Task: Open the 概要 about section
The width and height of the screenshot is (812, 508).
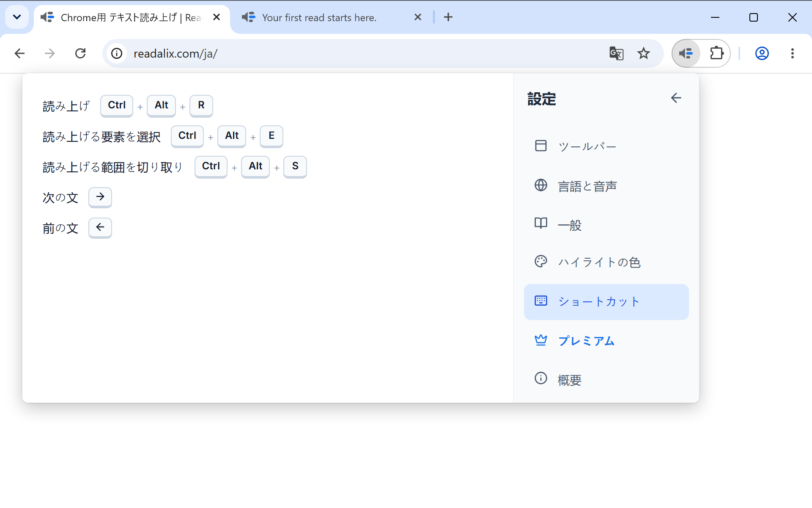Action: 606,379
